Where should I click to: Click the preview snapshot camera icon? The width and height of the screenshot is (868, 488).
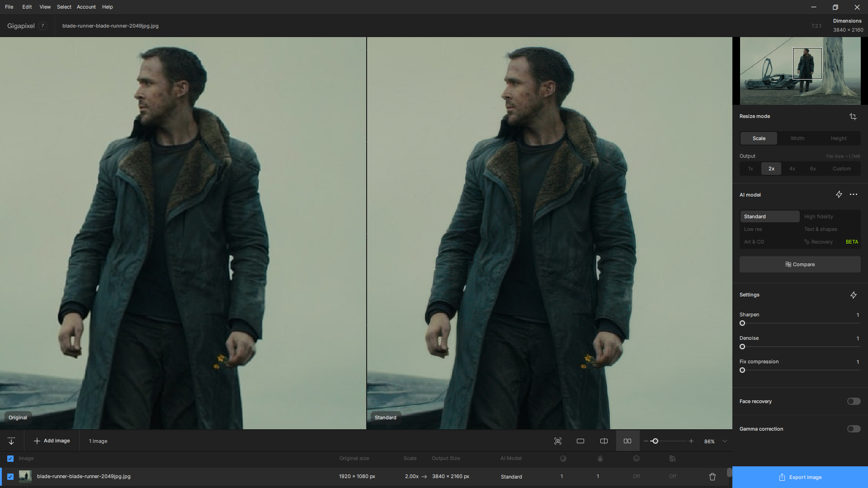pyautogui.click(x=558, y=441)
